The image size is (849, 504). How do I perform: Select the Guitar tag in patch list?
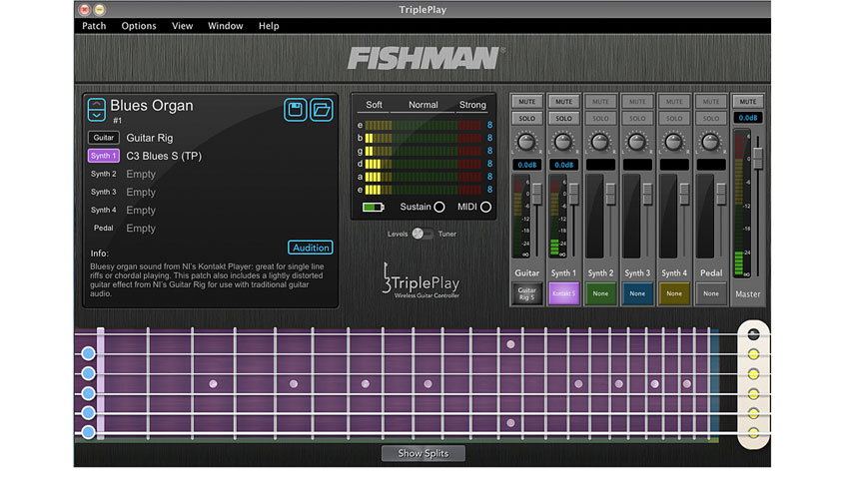(x=104, y=138)
